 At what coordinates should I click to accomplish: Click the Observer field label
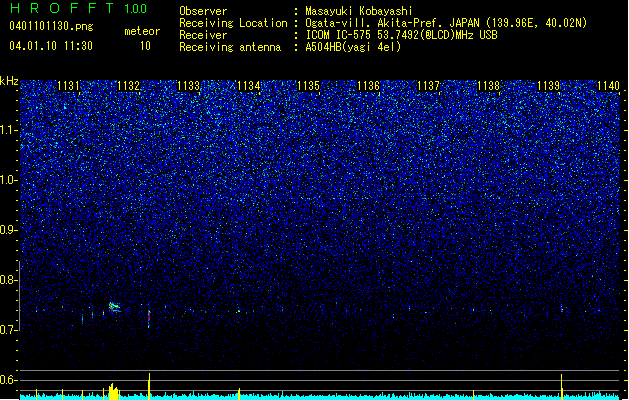(203, 11)
